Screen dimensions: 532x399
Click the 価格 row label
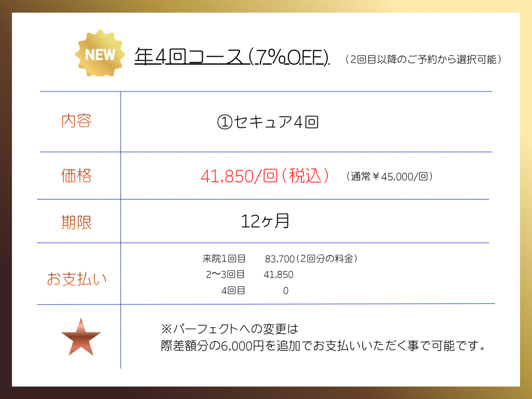pyautogui.click(x=76, y=176)
